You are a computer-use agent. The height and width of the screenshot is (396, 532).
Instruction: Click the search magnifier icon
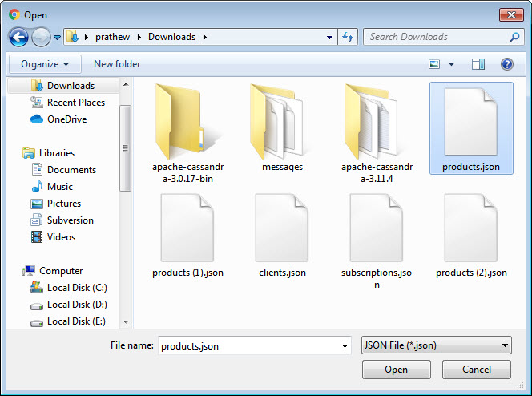click(514, 37)
